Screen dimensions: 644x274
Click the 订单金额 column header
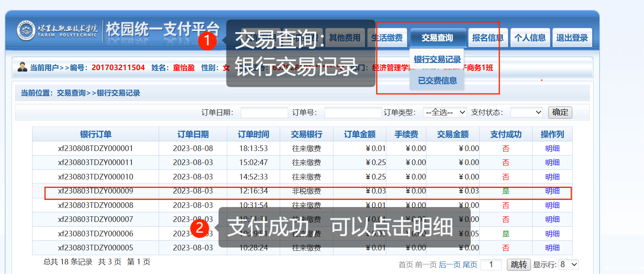coord(359,134)
